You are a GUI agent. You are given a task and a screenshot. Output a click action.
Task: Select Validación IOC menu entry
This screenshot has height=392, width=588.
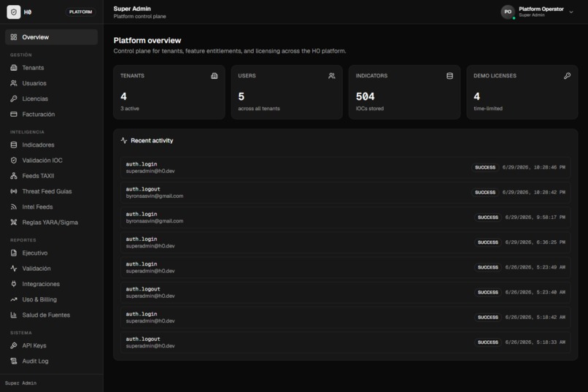51,160
